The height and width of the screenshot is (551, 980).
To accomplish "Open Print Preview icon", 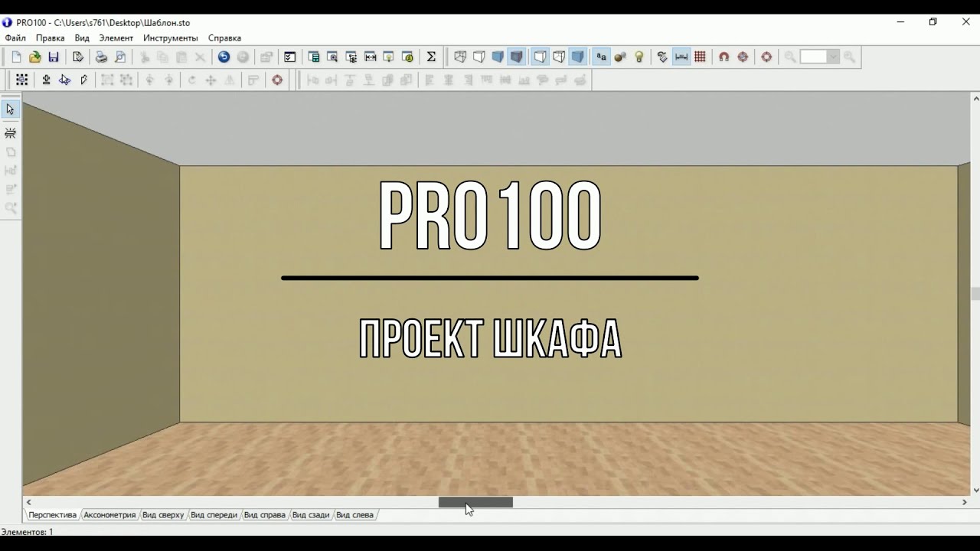I will click(x=120, y=57).
